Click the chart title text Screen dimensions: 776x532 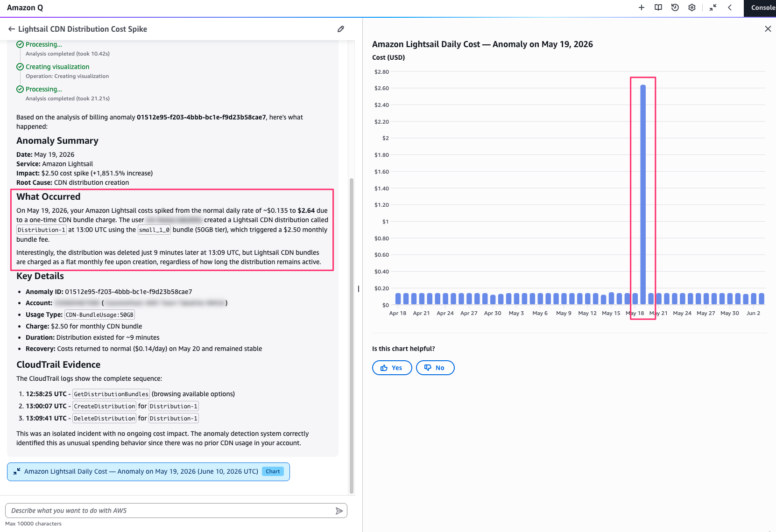pyautogui.click(x=482, y=44)
